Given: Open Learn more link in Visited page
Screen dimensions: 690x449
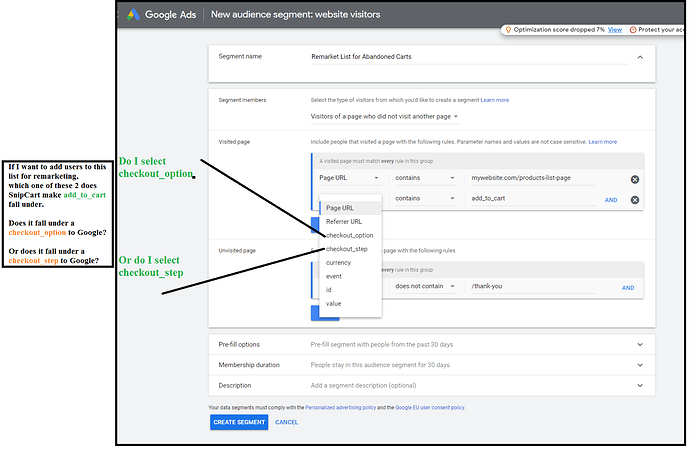Looking at the screenshot, I should tap(603, 142).
